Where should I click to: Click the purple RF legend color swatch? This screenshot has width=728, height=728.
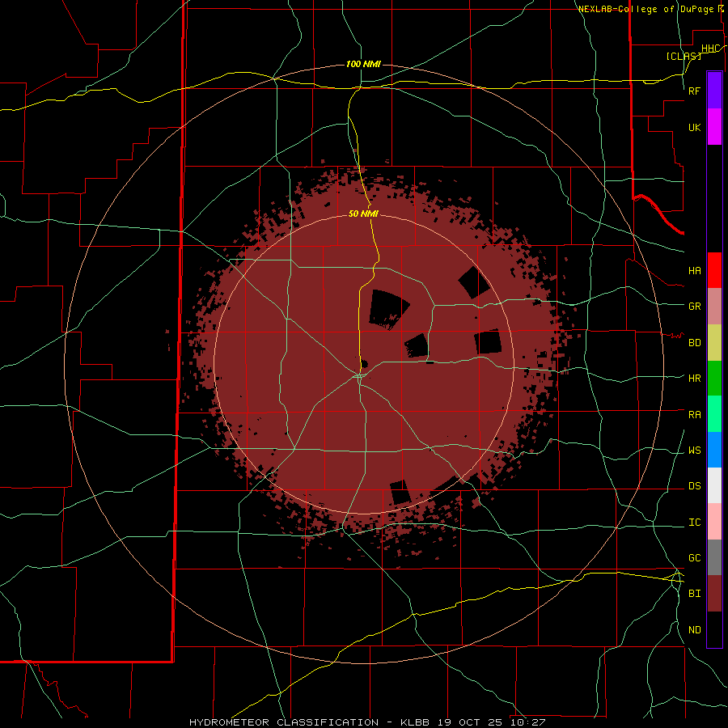tap(714, 91)
